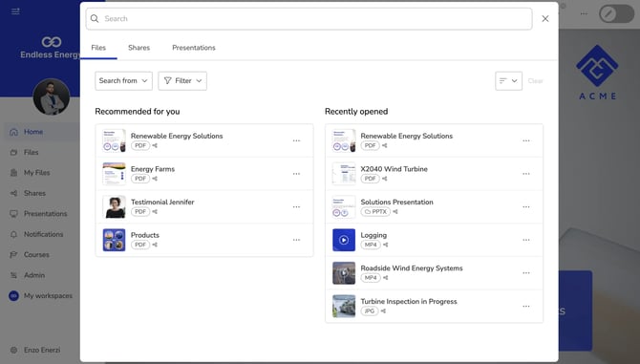Click share icon under Products

155,245
